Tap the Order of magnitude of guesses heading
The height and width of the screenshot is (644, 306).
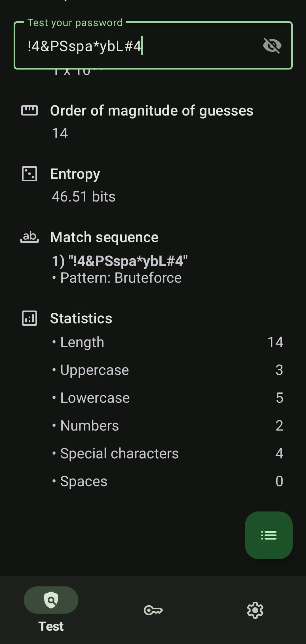(152, 111)
